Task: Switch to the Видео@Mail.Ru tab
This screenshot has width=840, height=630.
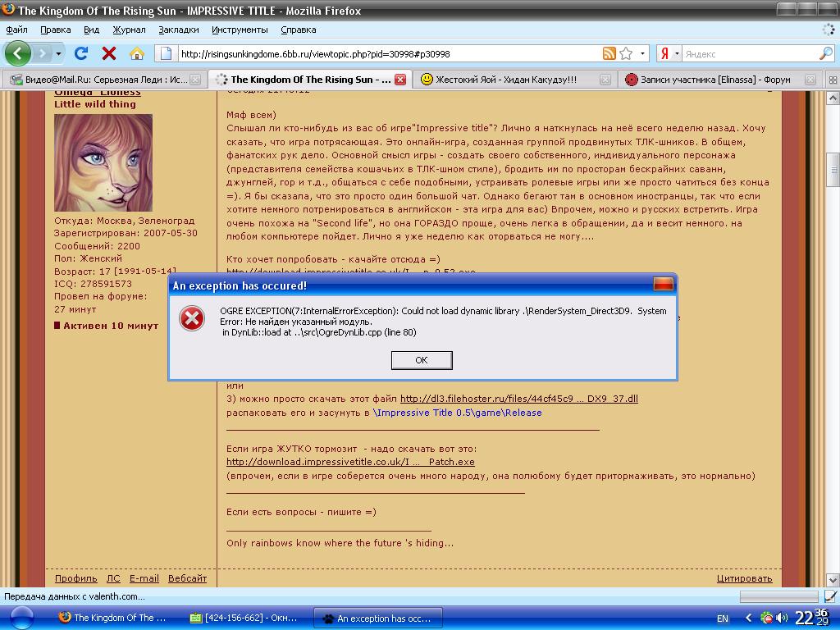Action: (104, 80)
